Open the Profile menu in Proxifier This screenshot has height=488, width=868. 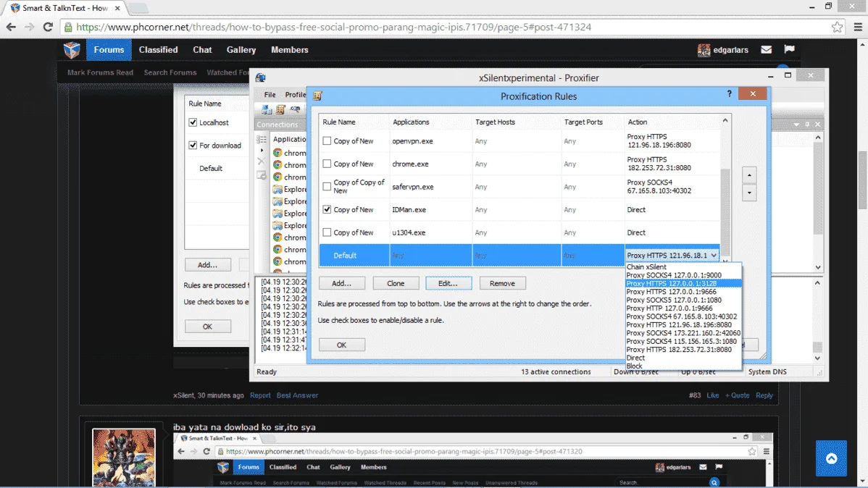pyautogui.click(x=295, y=95)
